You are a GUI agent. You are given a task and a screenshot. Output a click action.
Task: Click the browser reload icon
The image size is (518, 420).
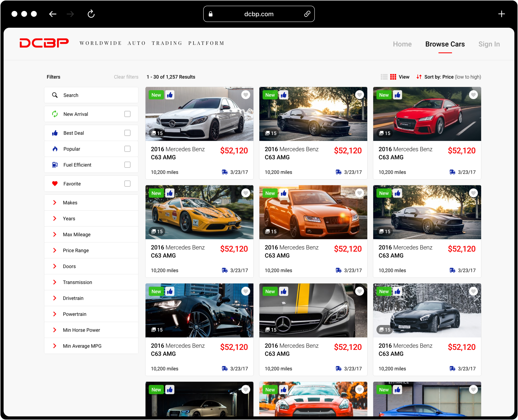pyautogui.click(x=91, y=14)
